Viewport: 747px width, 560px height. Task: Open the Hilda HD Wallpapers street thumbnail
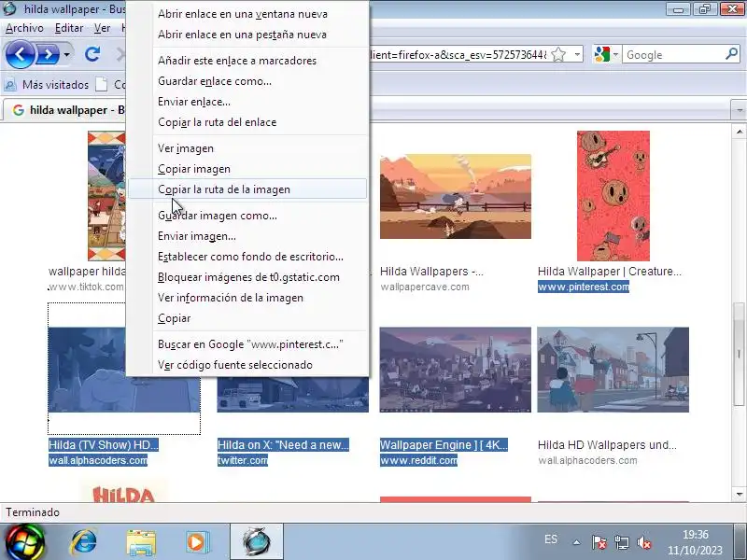[x=613, y=370]
